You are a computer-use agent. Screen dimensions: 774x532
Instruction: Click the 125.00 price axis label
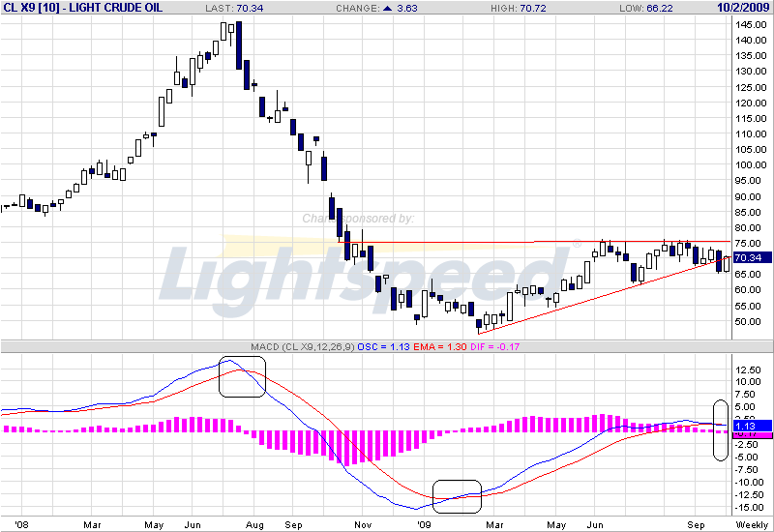click(x=751, y=87)
